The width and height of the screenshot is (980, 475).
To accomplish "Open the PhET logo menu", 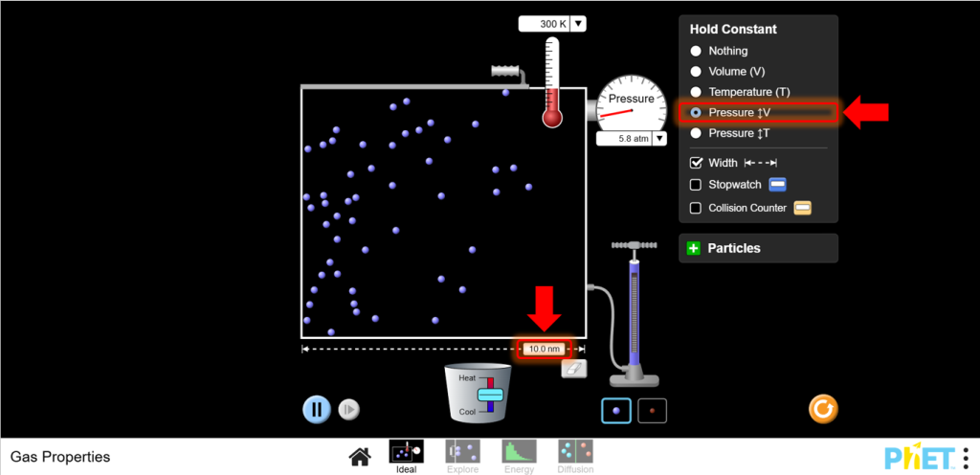I will click(x=920, y=456).
